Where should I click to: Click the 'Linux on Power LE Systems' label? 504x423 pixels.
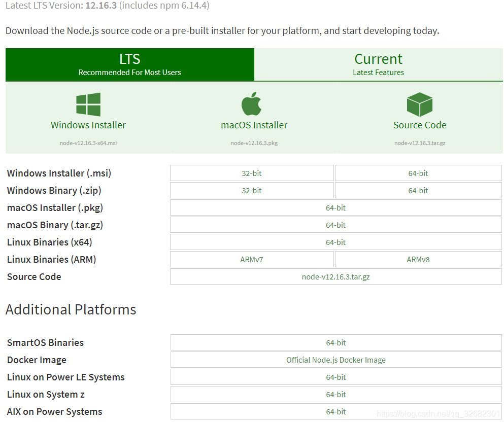pos(66,377)
